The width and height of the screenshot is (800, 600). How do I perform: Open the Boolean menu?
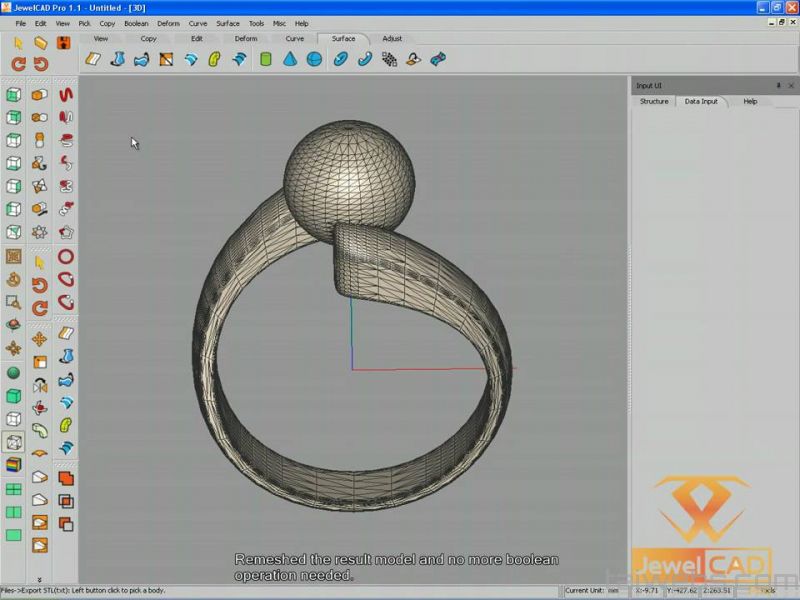pyautogui.click(x=136, y=23)
